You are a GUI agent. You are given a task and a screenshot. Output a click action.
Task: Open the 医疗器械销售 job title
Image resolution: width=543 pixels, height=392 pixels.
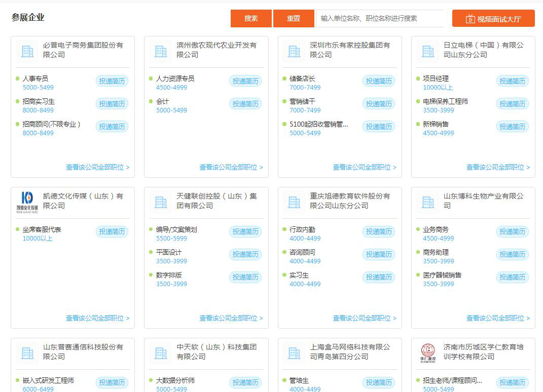coord(442,275)
